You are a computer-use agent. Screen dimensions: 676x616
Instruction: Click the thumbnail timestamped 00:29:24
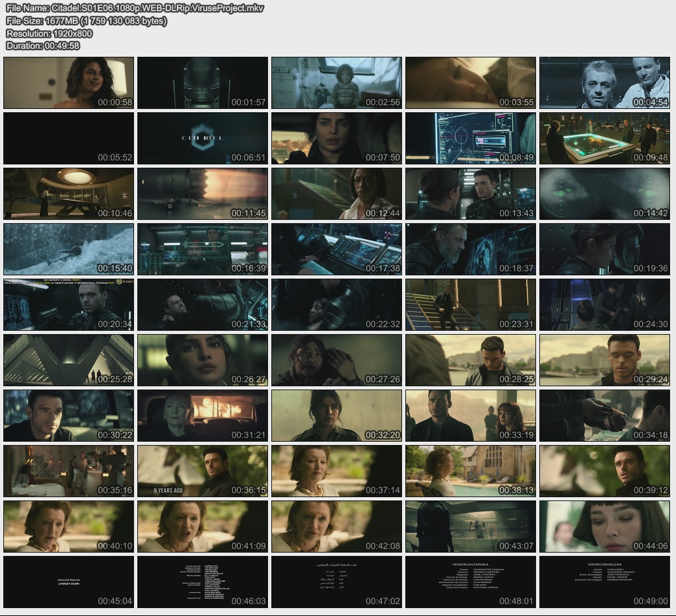coord(605,360)
